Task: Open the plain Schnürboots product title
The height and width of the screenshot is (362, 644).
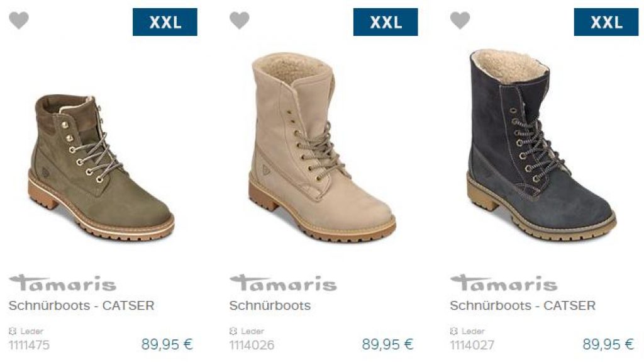Action: coord(270,305)
